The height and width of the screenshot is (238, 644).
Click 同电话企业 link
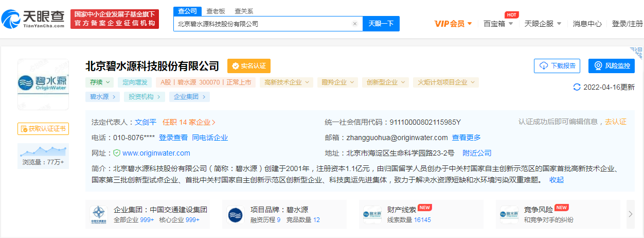pos(210,138)
